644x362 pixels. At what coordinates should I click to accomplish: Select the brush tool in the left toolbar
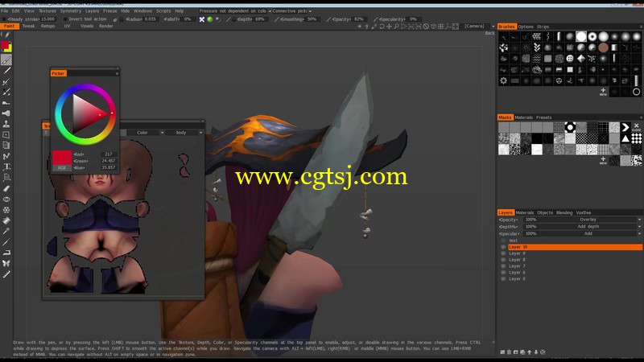coord(6,60)
